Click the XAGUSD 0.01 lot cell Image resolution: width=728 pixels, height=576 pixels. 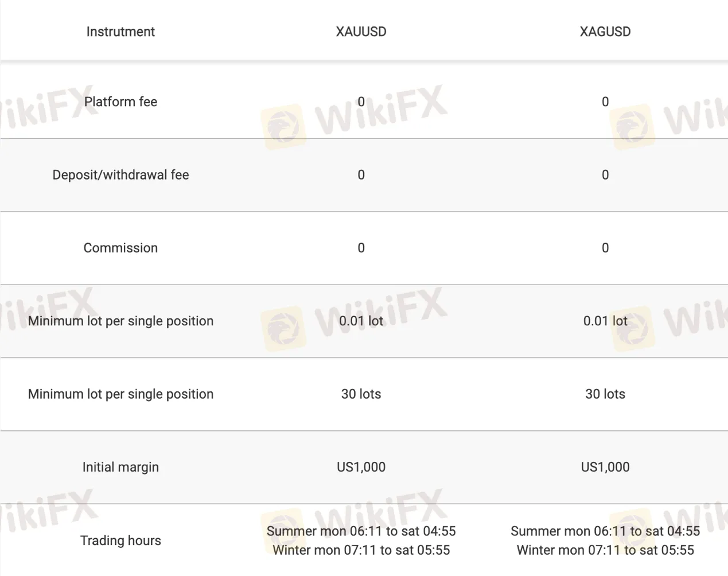tap(605, 321)
